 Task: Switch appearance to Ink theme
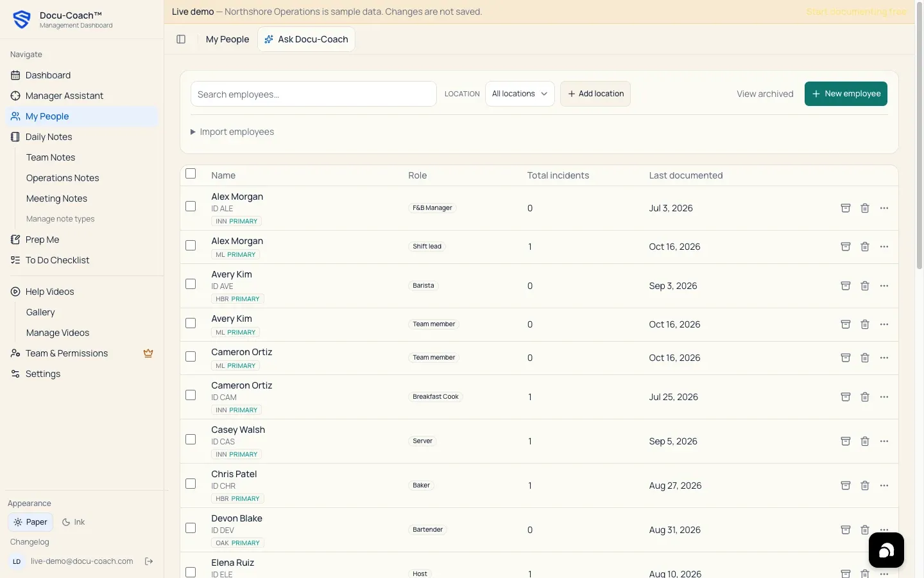pyautogui.click(x=73, y=522)
